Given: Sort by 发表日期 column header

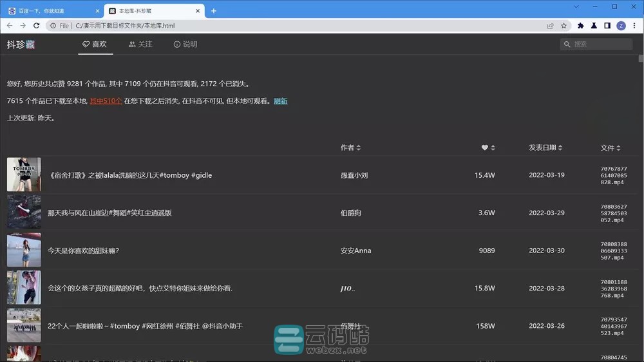Looking at the screenshot, I should pos(545,148).
